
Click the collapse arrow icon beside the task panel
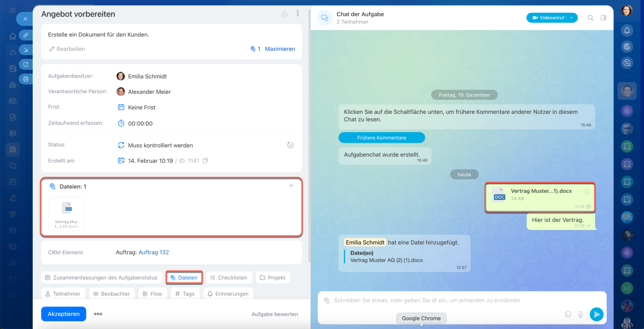26,49
